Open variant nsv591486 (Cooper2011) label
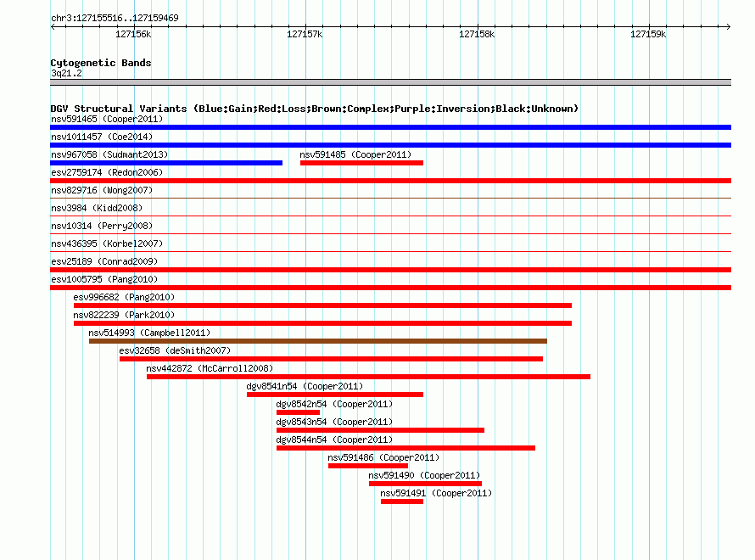The height and width of the screenshot is (560, 755). [x=383, y=457]
